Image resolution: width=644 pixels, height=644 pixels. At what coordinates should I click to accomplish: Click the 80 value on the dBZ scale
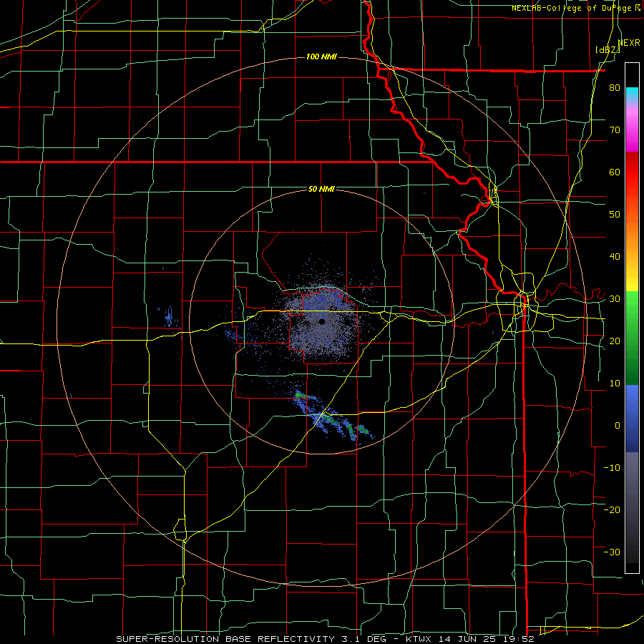coord(615,88)
